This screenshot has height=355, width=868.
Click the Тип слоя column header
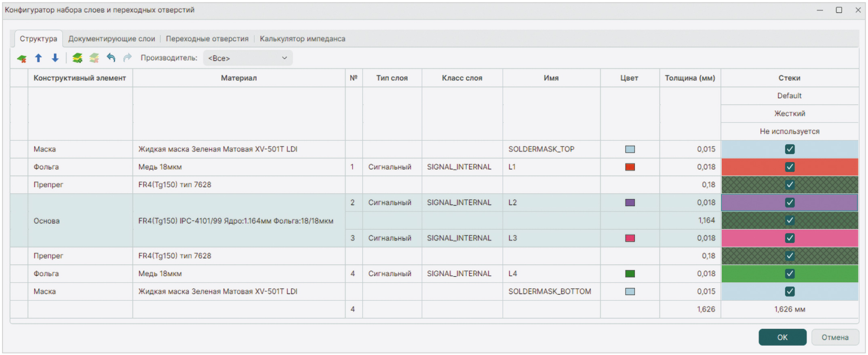point(392,78)
